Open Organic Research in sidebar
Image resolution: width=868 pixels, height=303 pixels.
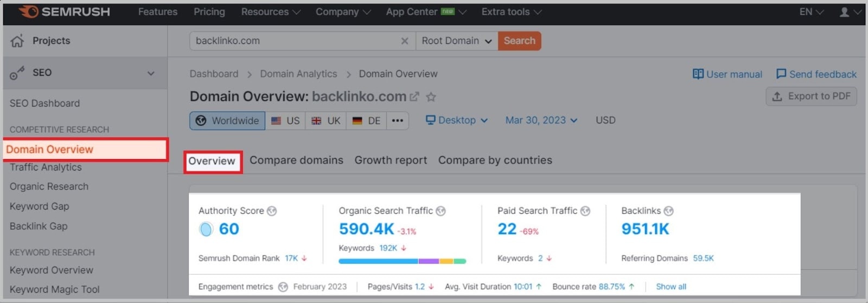pyautogui.click(x=49, y=186)
